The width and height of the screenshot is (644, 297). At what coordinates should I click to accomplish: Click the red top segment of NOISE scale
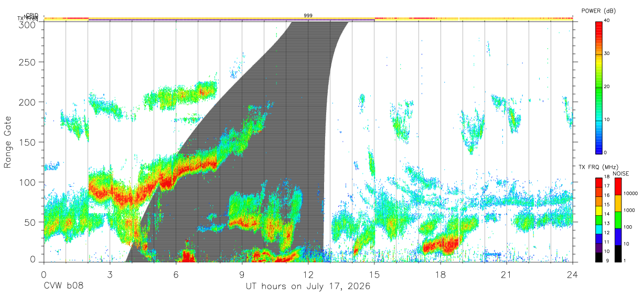tap(618, 186)
